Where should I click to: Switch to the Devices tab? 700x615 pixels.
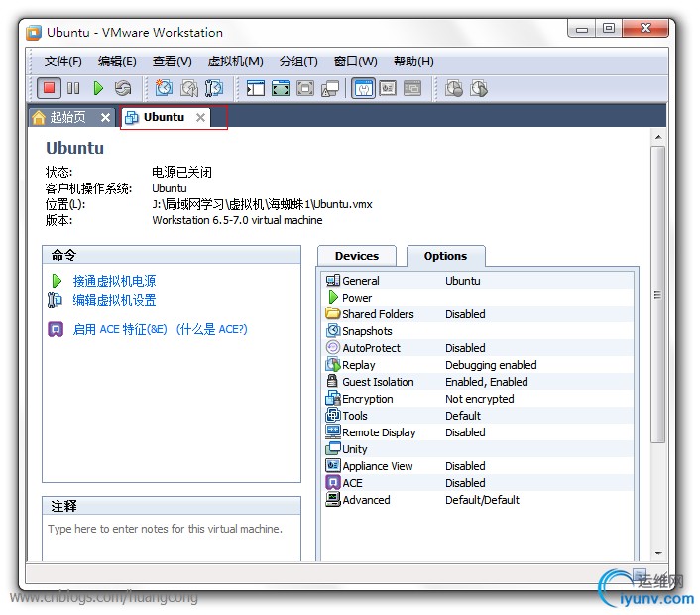pos(357,256)
